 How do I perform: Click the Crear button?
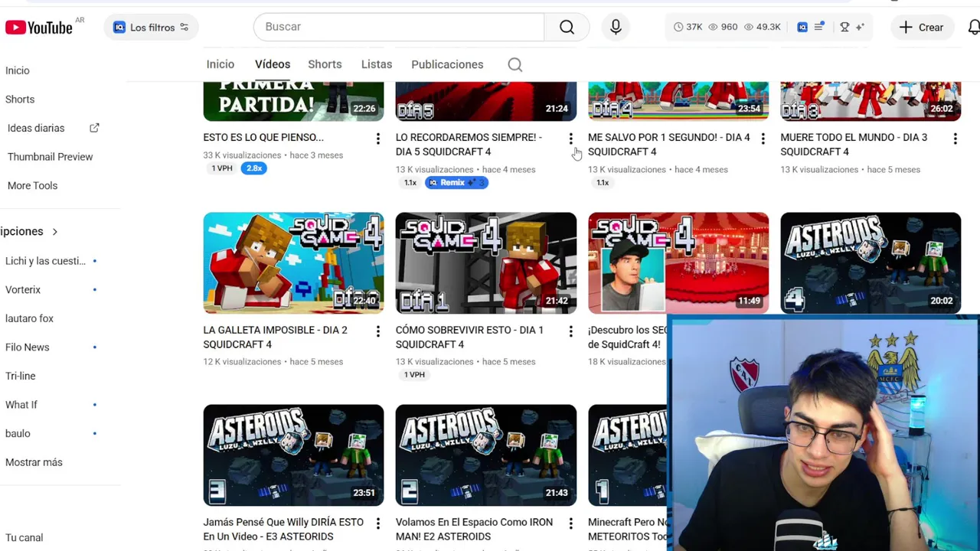tap(921, 27)
